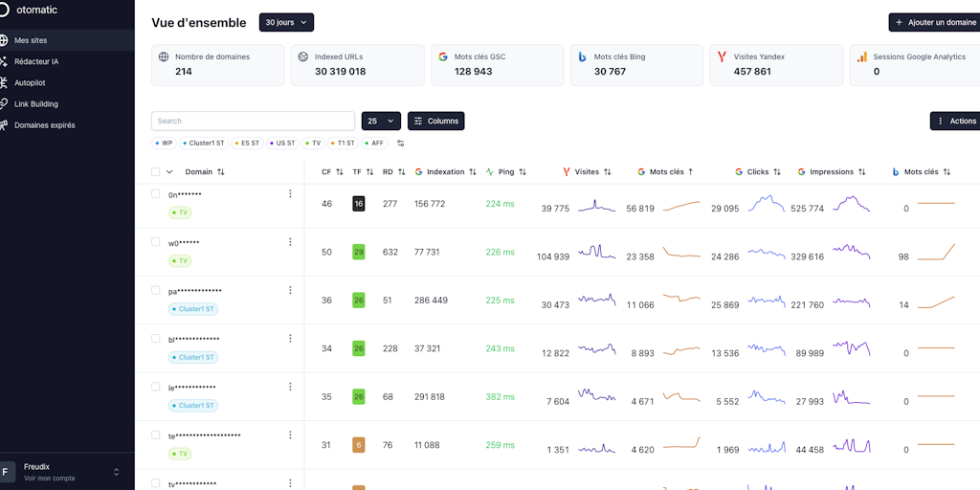Viewport: 980px width, 490px height.
Task: Go to Link Building in sidebar
Action: [x=36, y=103]
